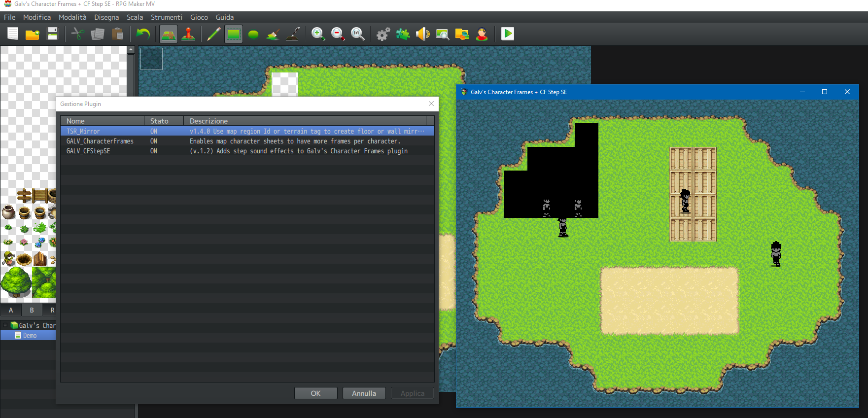Open Event Searcher magnifier icon
Screen dimensions: 868x418
pyautogui.click(x=443, y=34)
